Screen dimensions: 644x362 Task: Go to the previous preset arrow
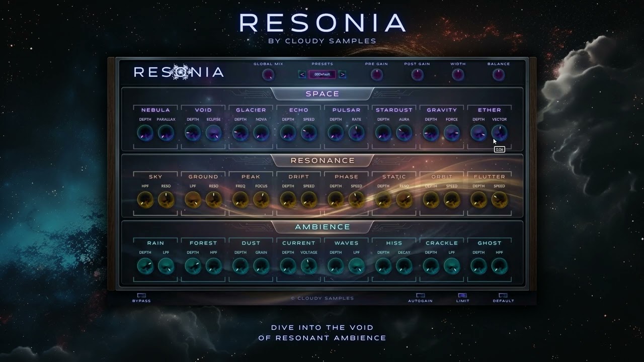(x=302, y=74)
